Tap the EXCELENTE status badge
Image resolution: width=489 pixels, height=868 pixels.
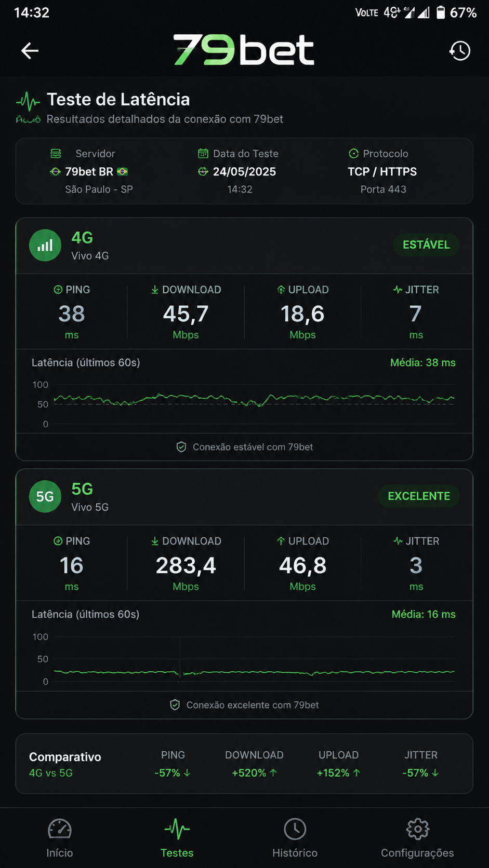click(419, 496)
